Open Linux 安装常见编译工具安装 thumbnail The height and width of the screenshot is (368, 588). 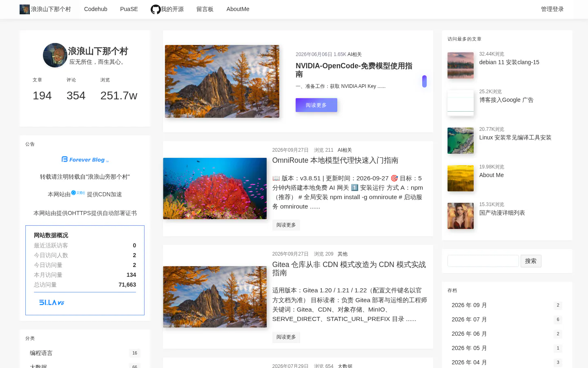[x=461, y=141]
